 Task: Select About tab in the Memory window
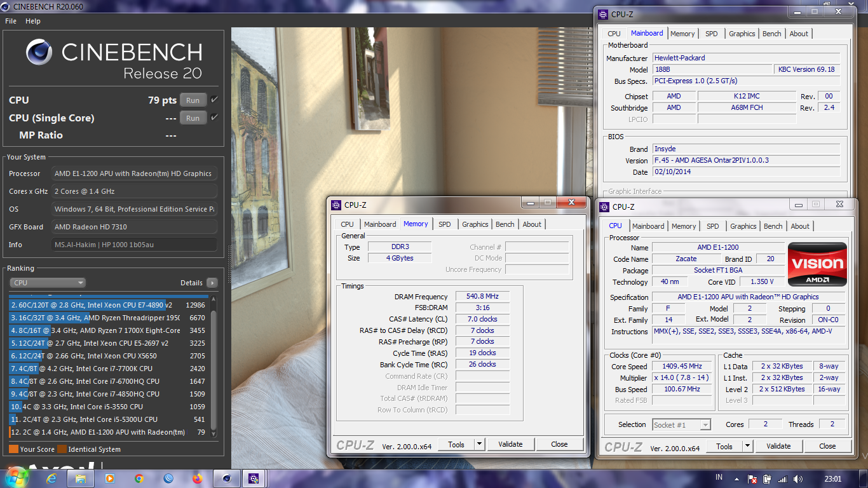pyautogui.click(x=532, y=224)
